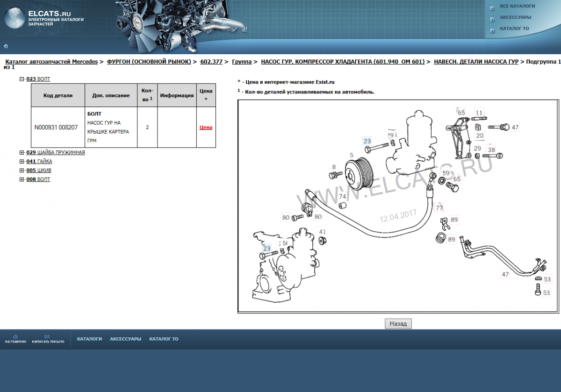Open НАВЕСН. ДЕТАЛИ НАСОСА ГУР breadcrumb
Viewport: 561px width, 392px height.
point(476,62)
